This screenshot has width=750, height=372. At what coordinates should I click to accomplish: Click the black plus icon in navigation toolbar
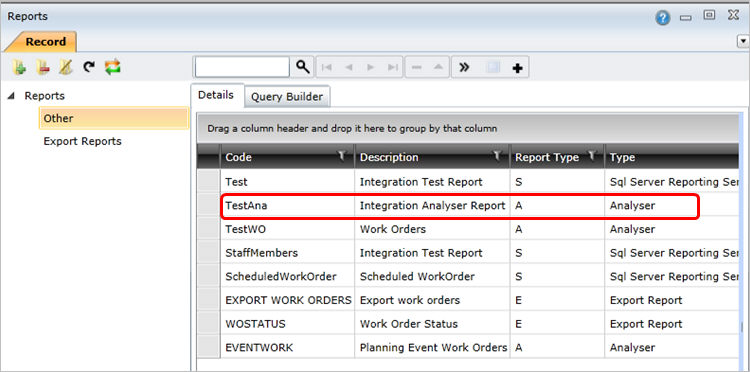click(x=517, y=68)
